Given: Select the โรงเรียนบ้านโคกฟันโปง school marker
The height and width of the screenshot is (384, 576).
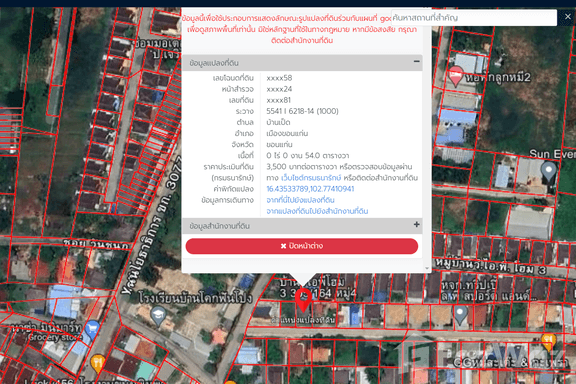Looking at the screenshot, I should pyautogui.click(x=158, y=316).
